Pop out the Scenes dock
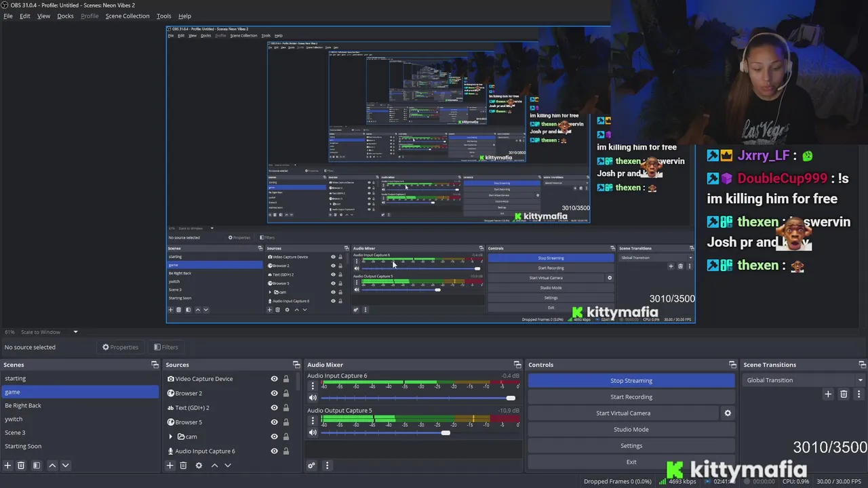Viewport: 868px width, 488px height. [155, 365]
